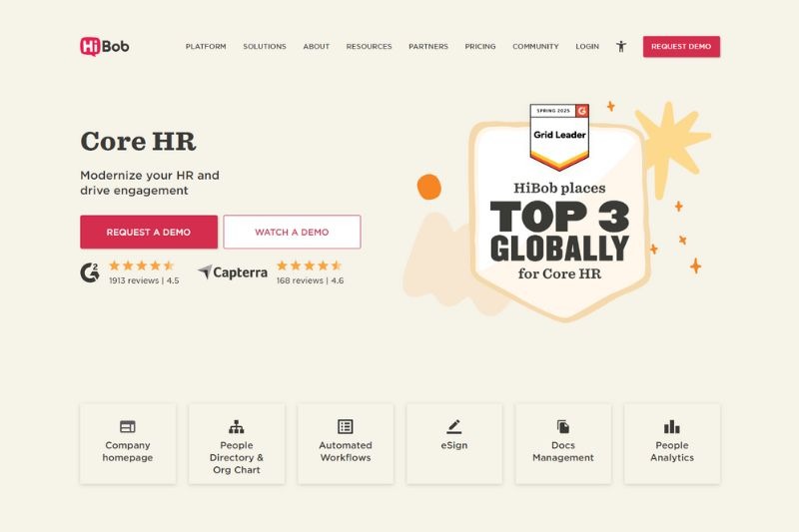Select the Company homepage card label

[128, 451]
